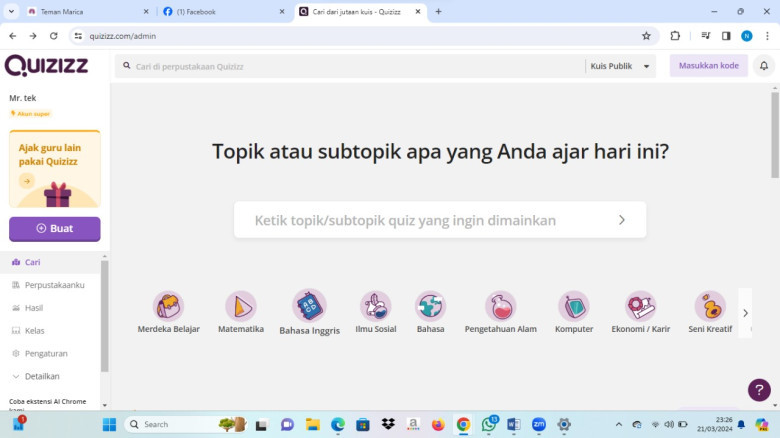The width and height of the screenshot is (780, 438).
Task: Open the Merdeka Belajar subject icon
Action: pyautogui.click(x=169, y=306)
